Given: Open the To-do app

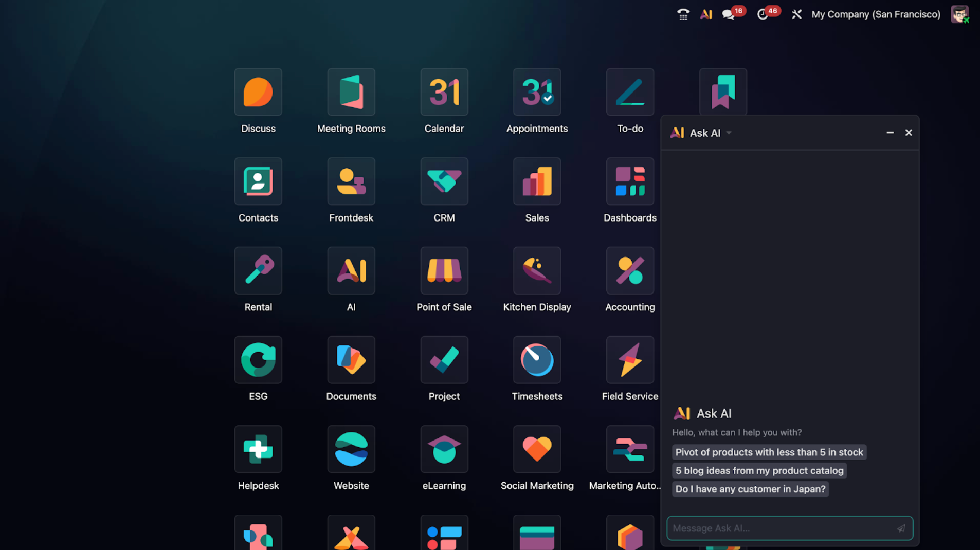Looking at the screenshot, I should pyautogui.click(x=630, y=92).
